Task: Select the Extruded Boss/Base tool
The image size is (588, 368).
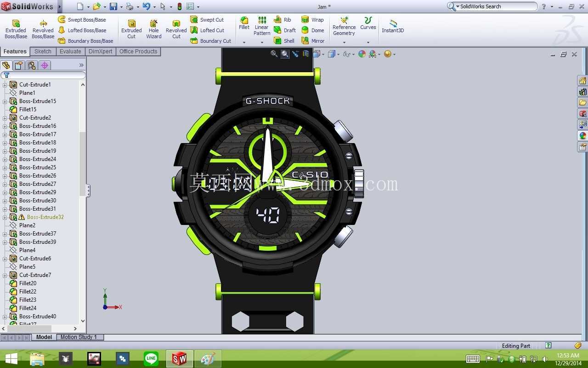Action: coord(16,29)
